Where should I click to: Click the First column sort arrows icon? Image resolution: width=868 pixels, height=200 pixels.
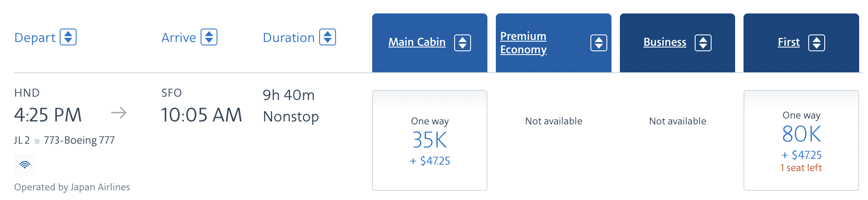pyautogui.click(x=817, y=43)
